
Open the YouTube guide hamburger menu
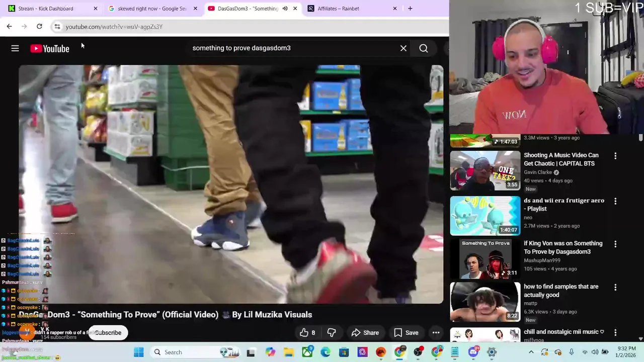pyautogui.click(x=15, y=48)
